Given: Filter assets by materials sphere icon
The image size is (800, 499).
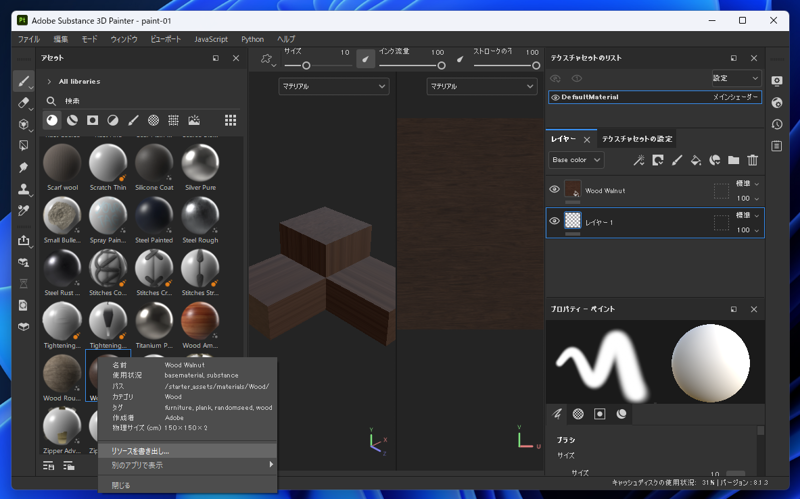Looking at the screenshot, I should click(52, 120).
